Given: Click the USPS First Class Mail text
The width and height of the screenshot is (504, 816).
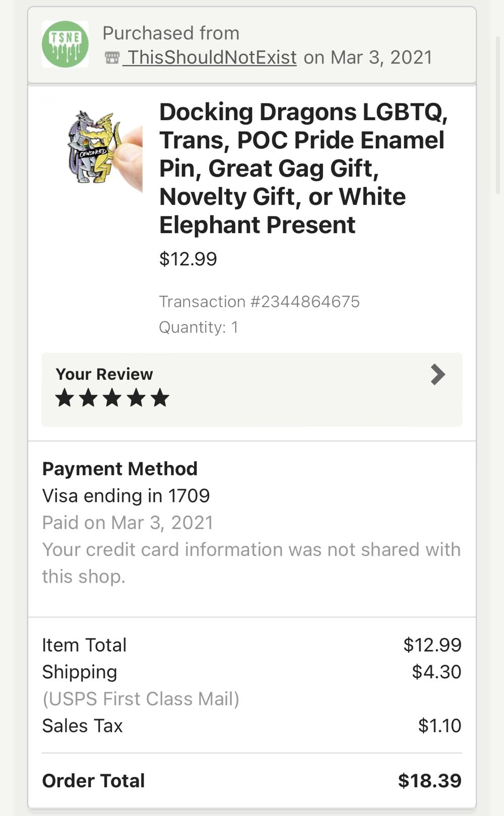Looking at the screenshot, I should pos(141,699).
